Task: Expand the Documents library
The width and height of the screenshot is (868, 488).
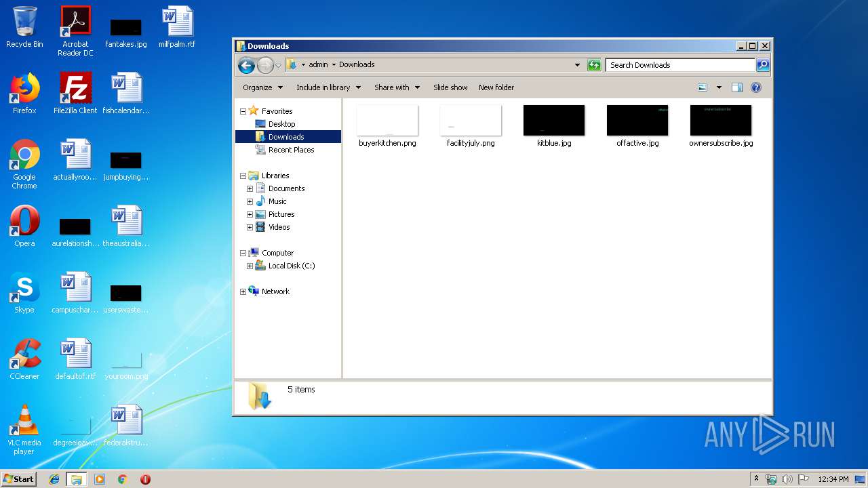Action: (250, 188)
